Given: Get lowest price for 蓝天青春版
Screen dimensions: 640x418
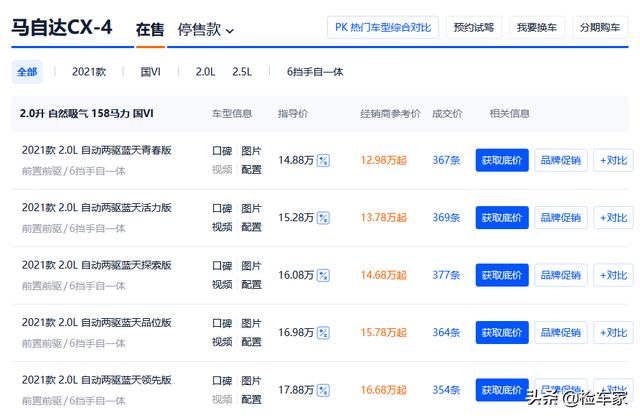Looking at the screenshot, I should point(502,160).
